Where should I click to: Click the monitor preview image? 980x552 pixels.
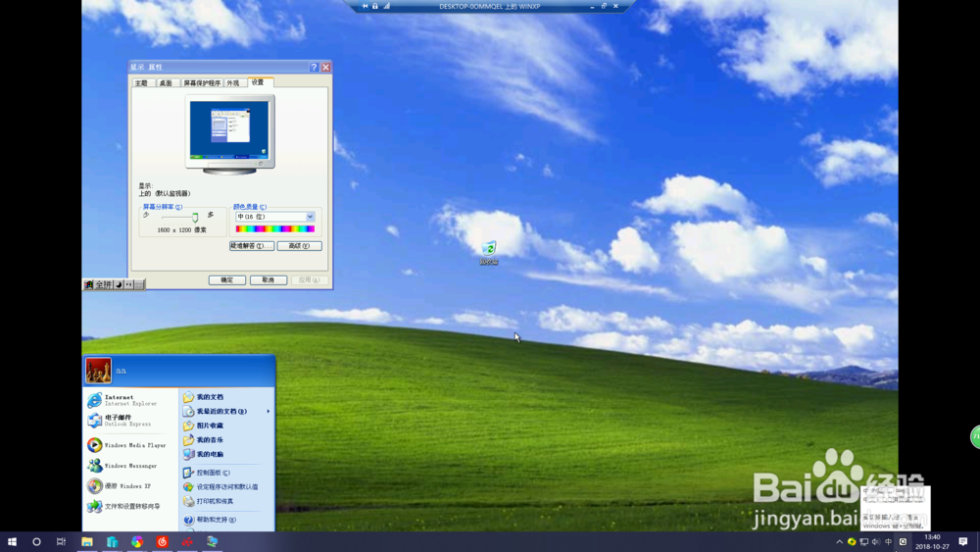[x=230, y=133]
